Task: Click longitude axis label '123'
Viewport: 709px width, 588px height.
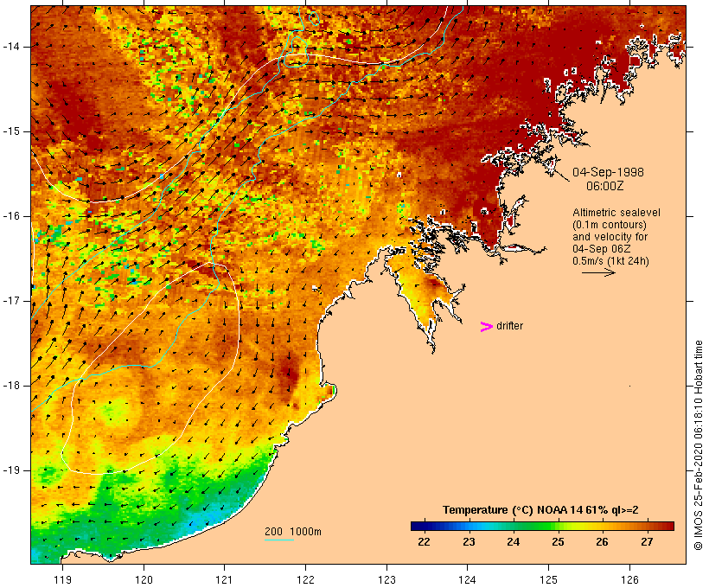Action: click(x=386, y=579)
